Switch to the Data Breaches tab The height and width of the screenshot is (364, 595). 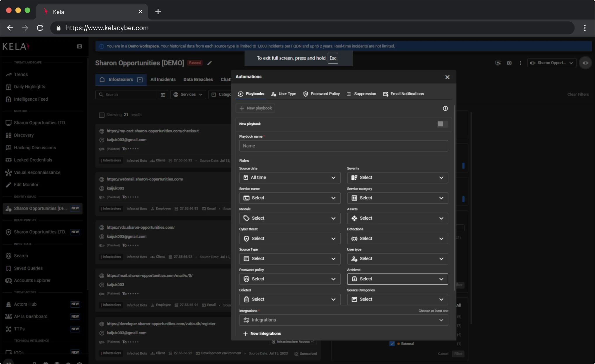pyautogui.click(x=198, y=80)
